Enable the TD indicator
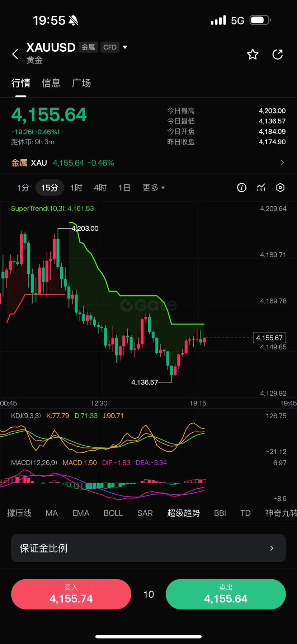Viewport: 297px width, 644px height. (x=245, y=513)
